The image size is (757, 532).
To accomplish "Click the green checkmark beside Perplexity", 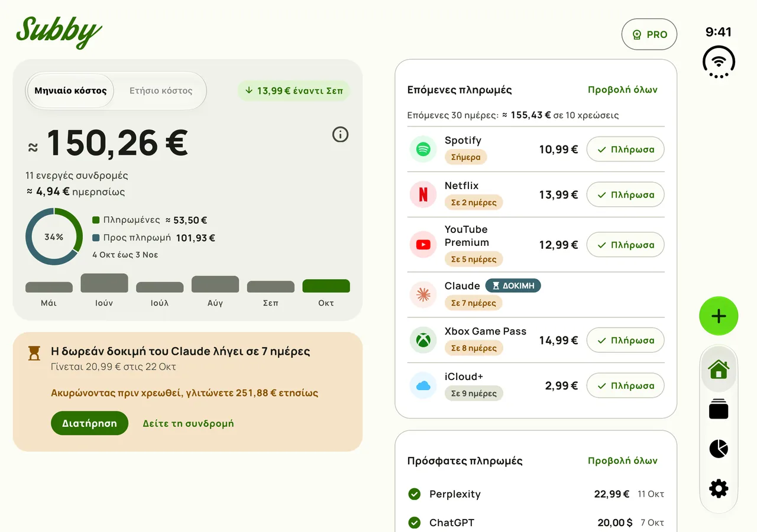I will click(415, 494).
